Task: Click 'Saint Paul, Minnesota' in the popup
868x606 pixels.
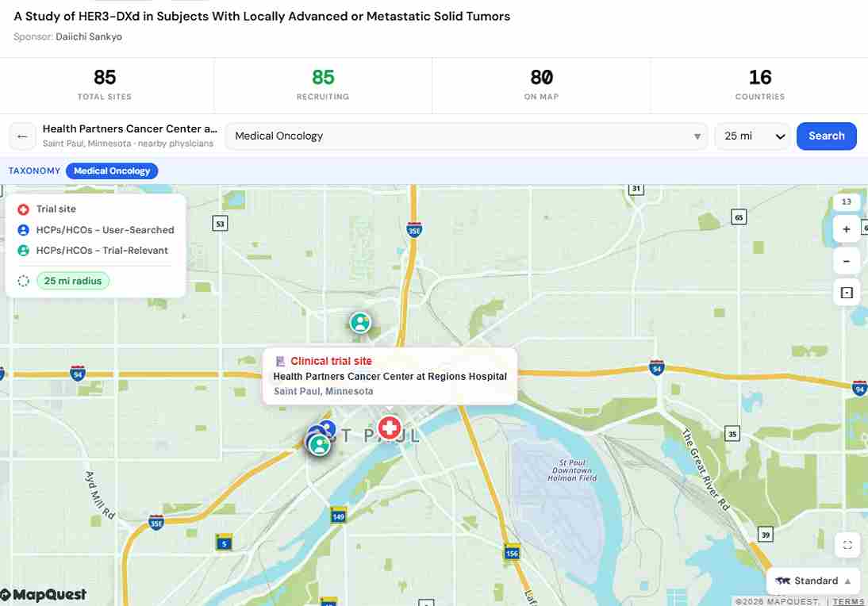Action: (323, 391)
